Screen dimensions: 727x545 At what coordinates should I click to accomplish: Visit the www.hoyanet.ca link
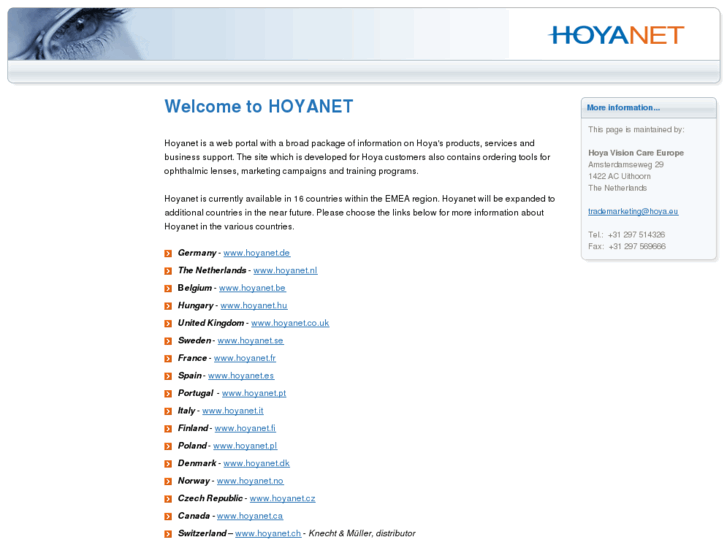click(x=249, y=516)
